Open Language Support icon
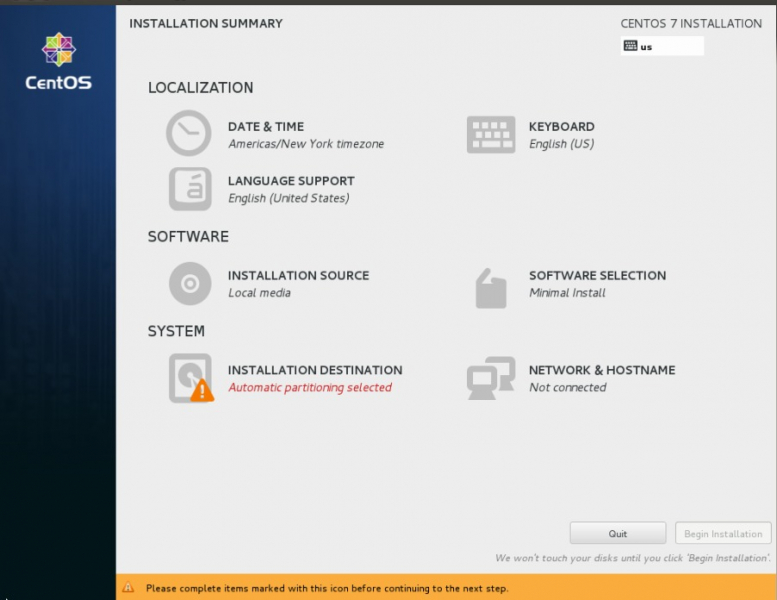Screen dimensions: 777x600 coord(189,189)
